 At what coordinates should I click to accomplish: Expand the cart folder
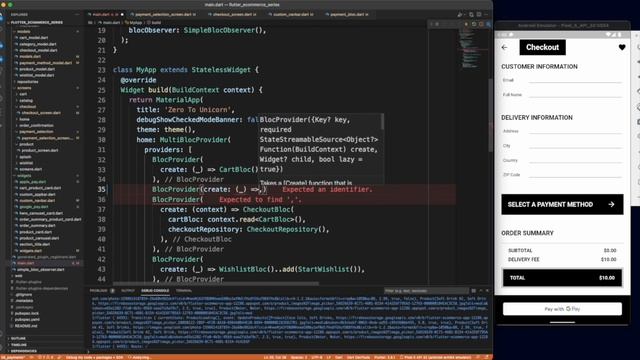click(x=23, y=94)
